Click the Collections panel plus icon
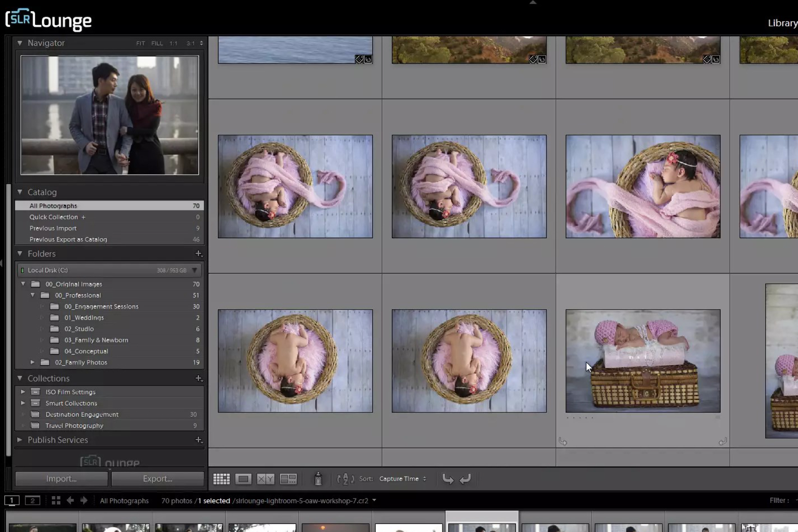798x532 pixels. [199, 378]
